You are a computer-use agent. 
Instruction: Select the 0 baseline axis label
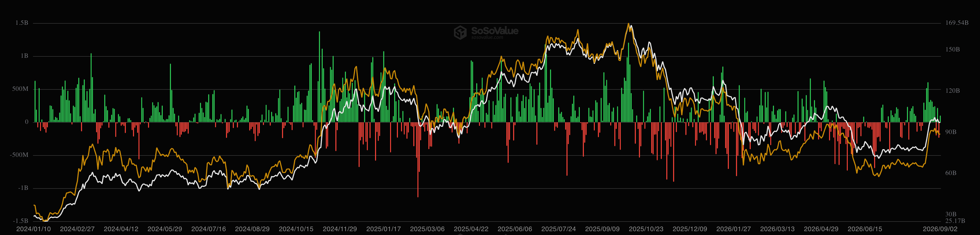click(27, 122)
